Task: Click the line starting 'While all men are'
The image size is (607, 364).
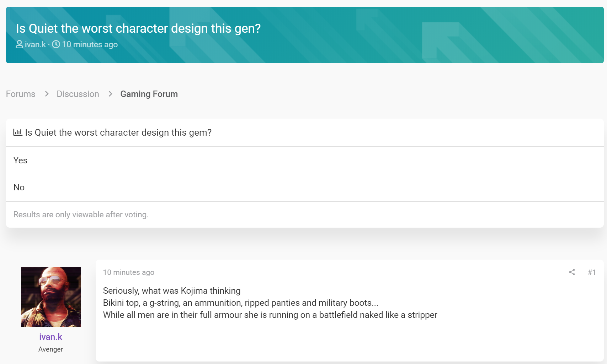Action: point(270,315)
